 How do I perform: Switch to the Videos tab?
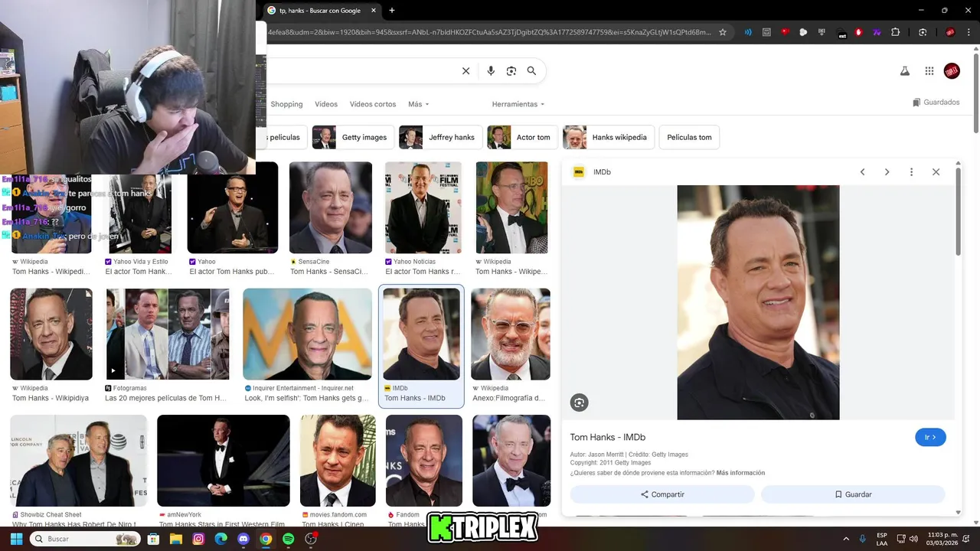coord(326,104)
